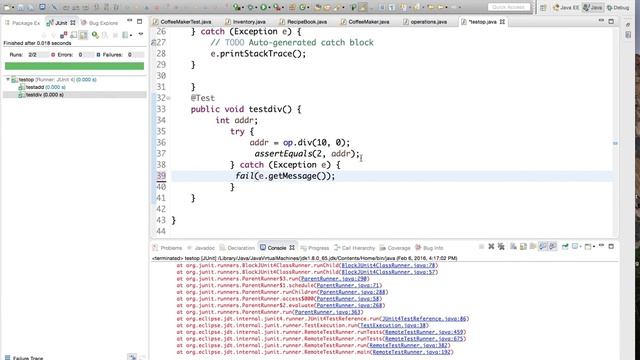Screen dimensions: 640x360
Task: Toggle Pin Console button
Action: click(565, 247)
